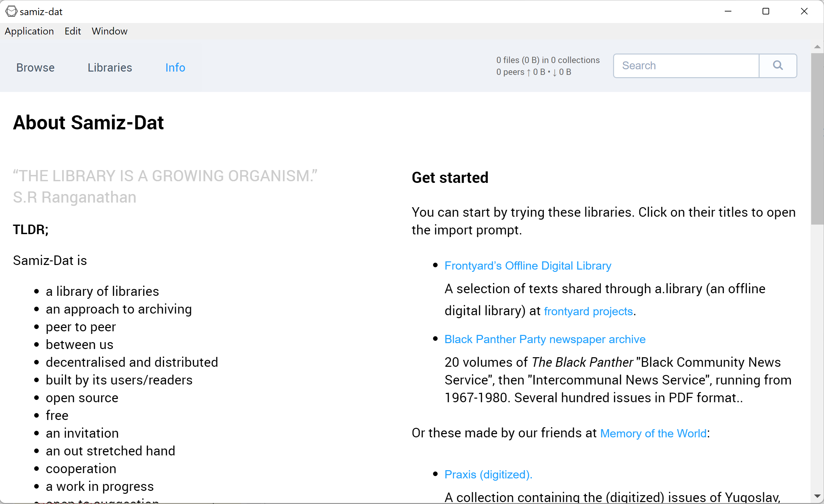Open the Window menu
The width and height of the screenshot is (824, 504).
click(109, 31)
